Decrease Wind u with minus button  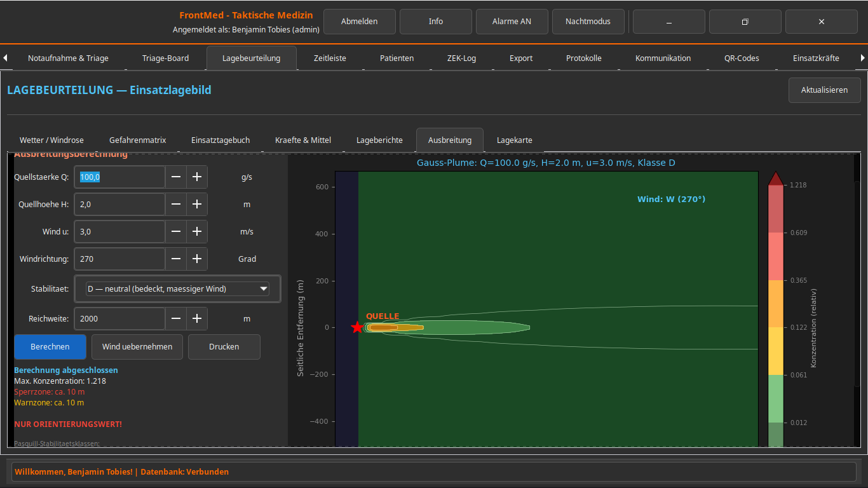[x=176, y=232]
